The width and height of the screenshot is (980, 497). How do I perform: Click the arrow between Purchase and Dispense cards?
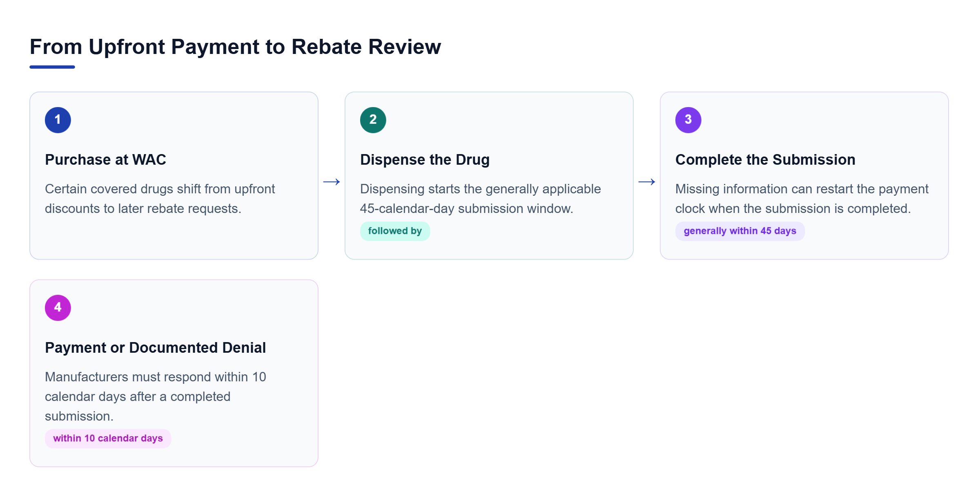point(332,182)
